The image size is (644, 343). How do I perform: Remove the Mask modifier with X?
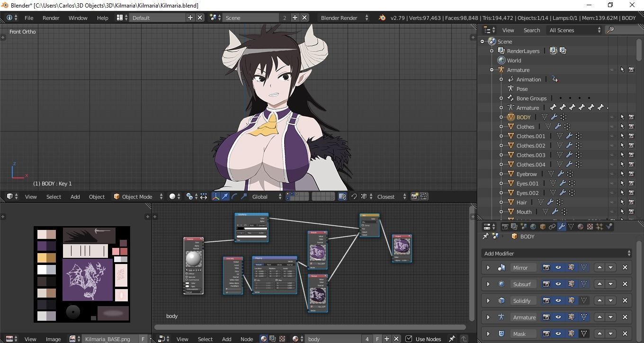pos(625,334)
